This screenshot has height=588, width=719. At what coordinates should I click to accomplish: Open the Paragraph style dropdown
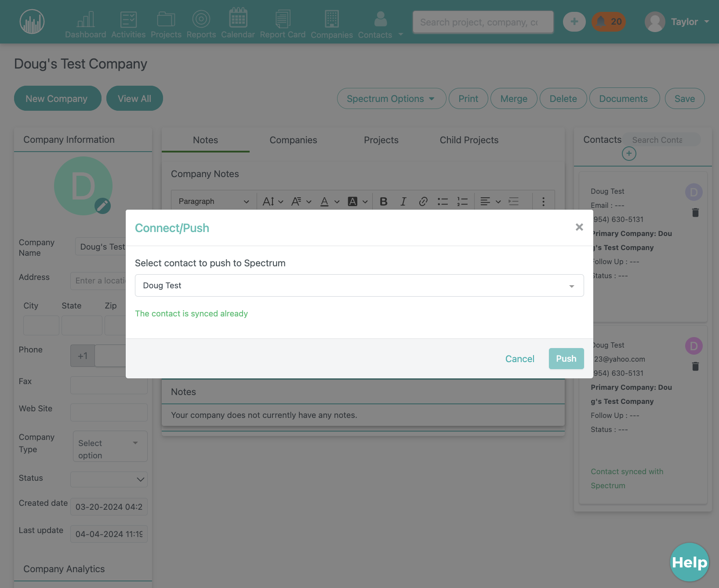click(x=214, y=201)
